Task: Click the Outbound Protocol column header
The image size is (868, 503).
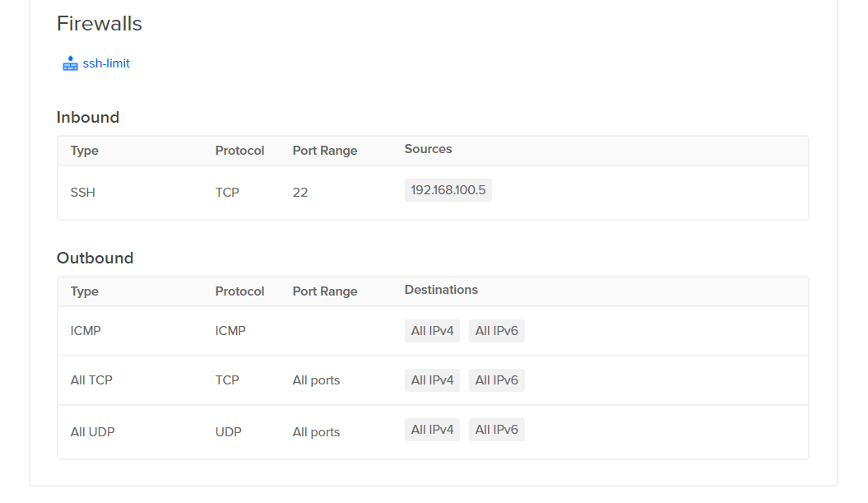Action: (x=239, y=291)
